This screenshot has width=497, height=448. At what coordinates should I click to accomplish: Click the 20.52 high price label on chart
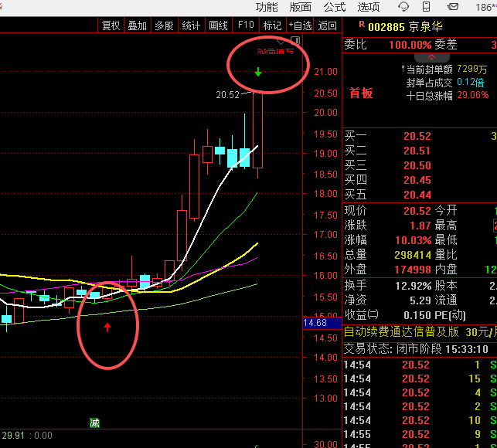coord(227,95)
